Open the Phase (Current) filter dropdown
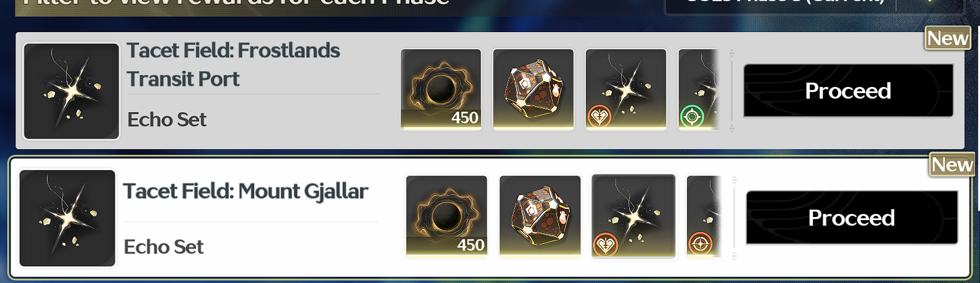The image size is (980, 283). 814,5
